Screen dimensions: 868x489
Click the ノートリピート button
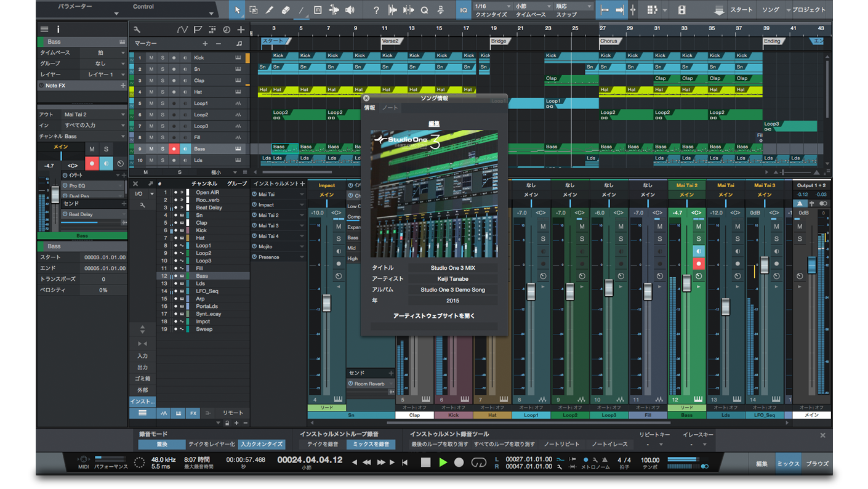561,444
